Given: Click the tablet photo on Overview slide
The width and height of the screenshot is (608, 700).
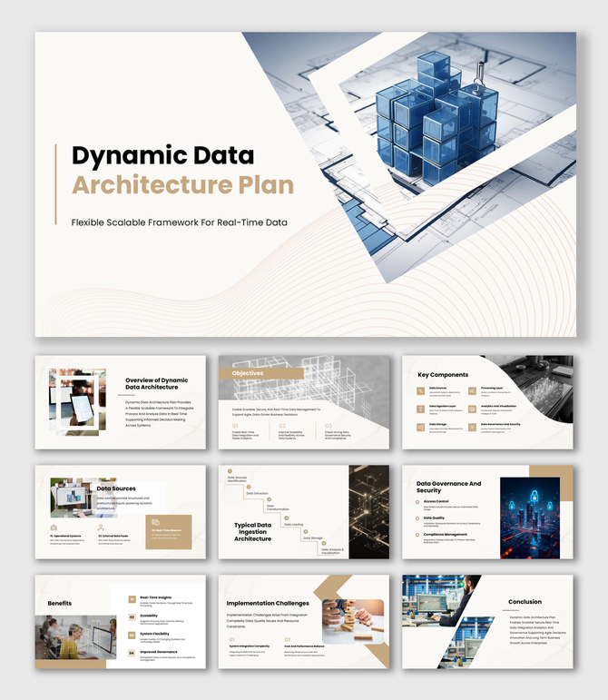Looking at the screenshot, I should click(78, 401).
